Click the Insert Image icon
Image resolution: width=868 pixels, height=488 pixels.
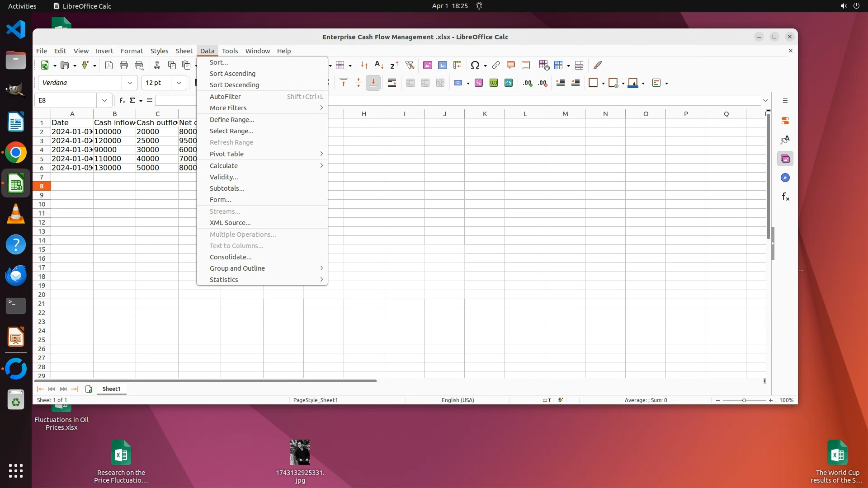[427, 65]
